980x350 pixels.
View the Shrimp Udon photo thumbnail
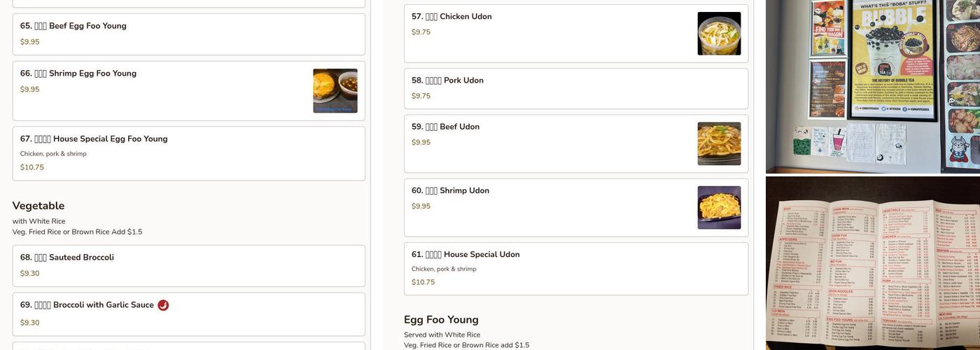coord(719,207)
